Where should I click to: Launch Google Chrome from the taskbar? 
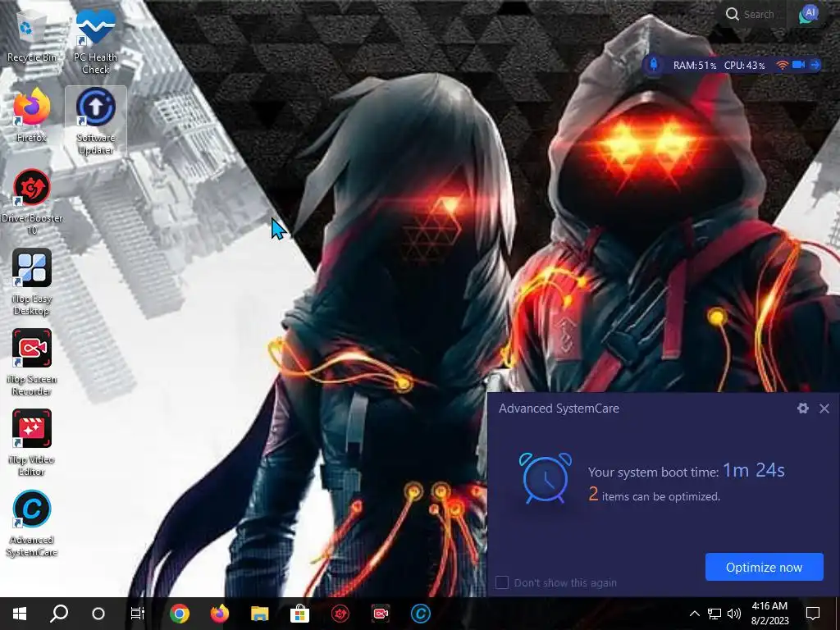pyautogui.click(x=180, y=614)
